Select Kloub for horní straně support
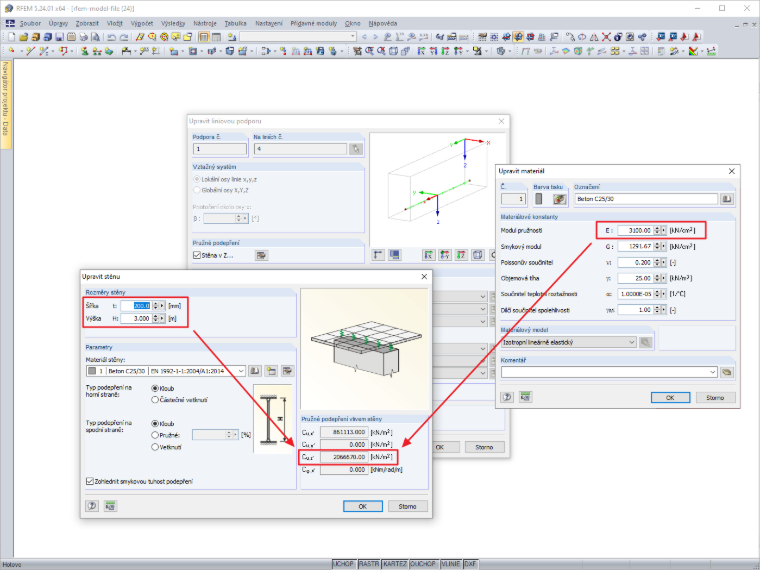Viewport: 760px width, 570px height. tap(162, 388)
